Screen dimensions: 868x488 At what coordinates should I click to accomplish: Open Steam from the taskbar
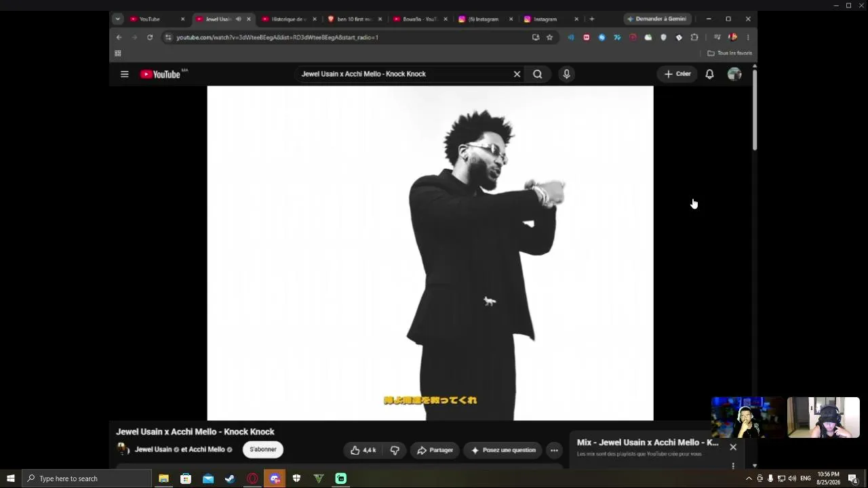230,479
